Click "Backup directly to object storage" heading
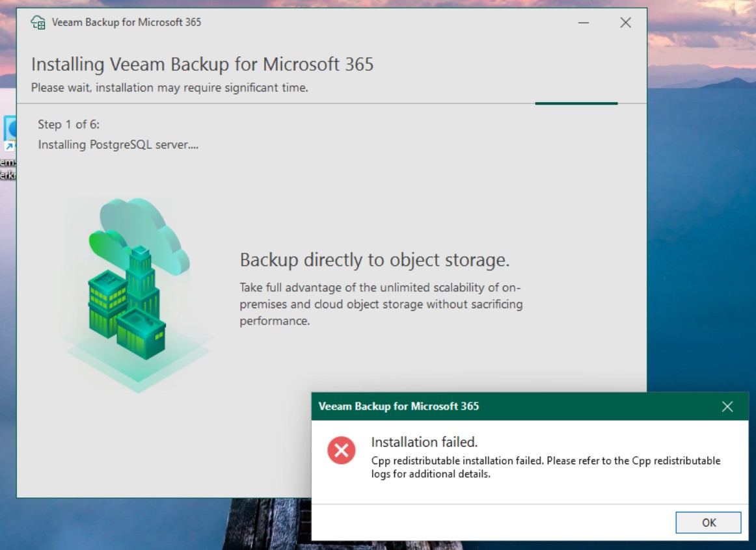 [x=374, y=260]
